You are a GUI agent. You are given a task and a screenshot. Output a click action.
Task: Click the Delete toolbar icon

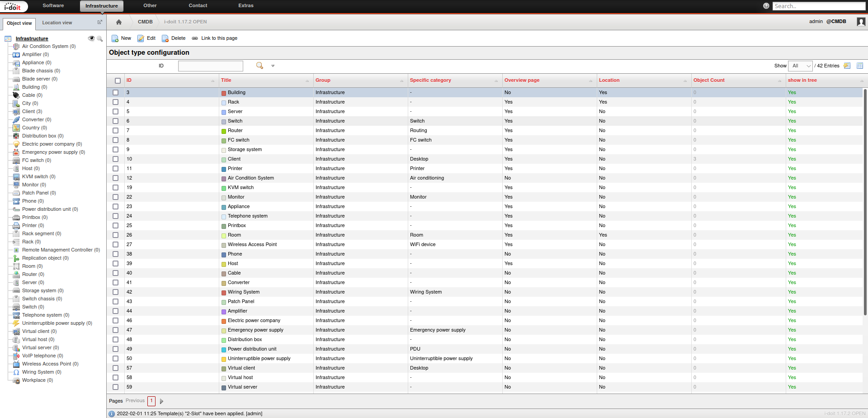tap(165, 38)
